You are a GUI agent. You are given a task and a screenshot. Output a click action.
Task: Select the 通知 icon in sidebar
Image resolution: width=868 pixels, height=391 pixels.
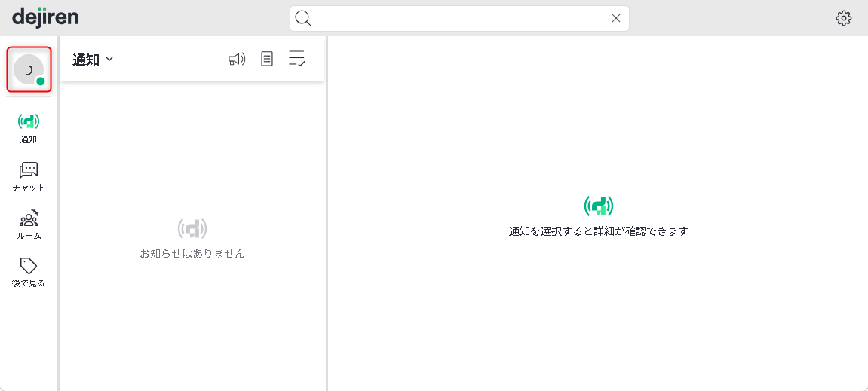[x=29, y=121]
